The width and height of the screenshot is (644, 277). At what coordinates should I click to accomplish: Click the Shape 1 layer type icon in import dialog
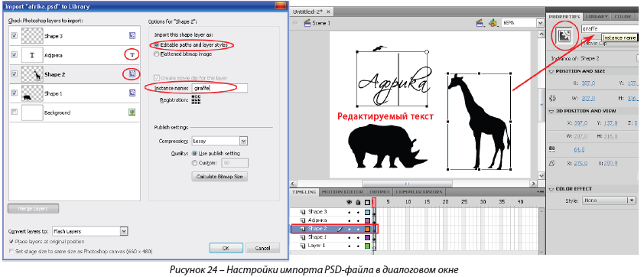132,93
